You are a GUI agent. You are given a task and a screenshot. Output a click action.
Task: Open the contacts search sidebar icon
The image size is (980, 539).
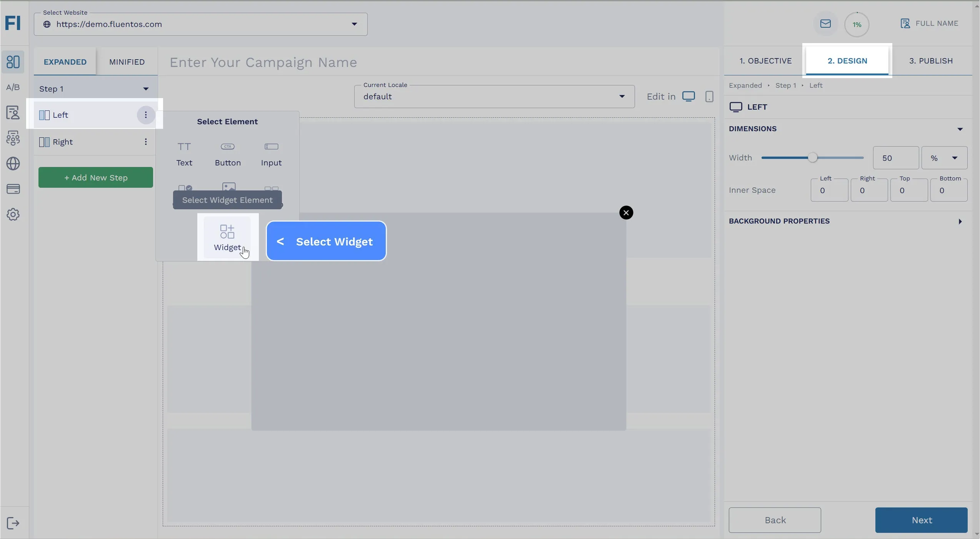(13, 113)
